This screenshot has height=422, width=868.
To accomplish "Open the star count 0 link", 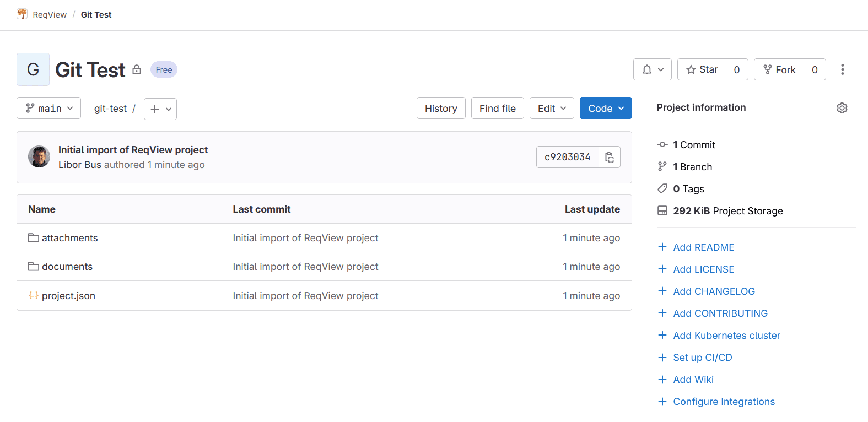I will click(x=737, y=69).
